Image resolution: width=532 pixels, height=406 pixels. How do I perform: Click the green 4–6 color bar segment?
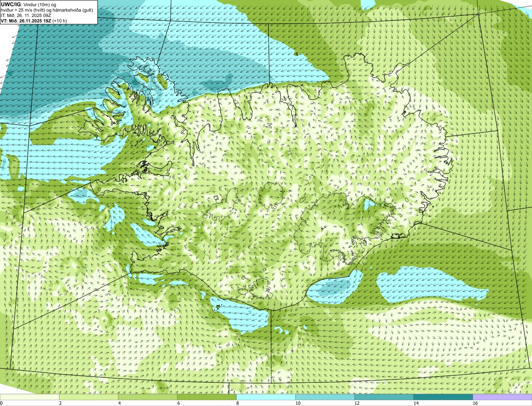pos(148,397)
